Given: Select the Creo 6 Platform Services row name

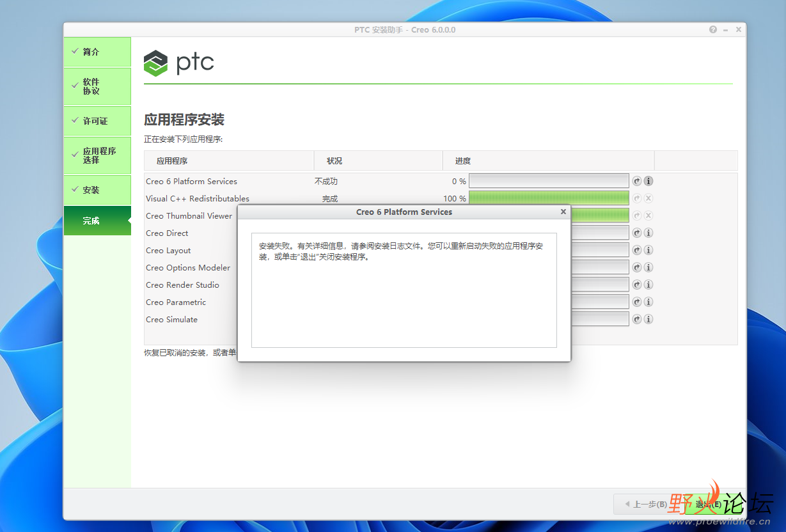Looking at the screenshot, I should tap(191, 182).
